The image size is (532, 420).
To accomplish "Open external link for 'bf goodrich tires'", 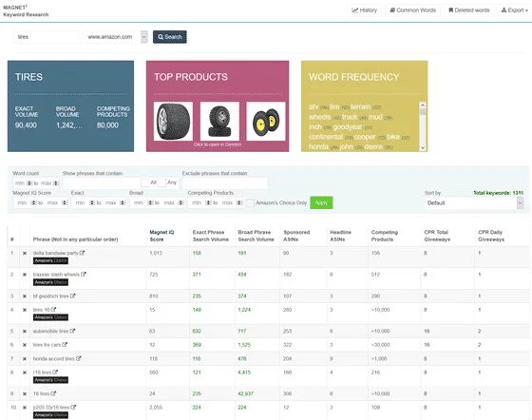I will click(72, 296).
